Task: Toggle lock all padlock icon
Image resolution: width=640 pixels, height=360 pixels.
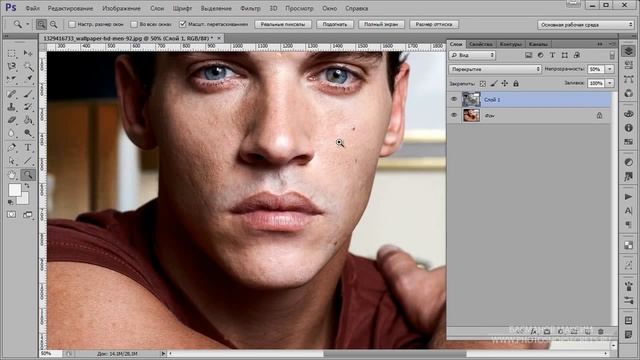Action: tap(516, 84)
